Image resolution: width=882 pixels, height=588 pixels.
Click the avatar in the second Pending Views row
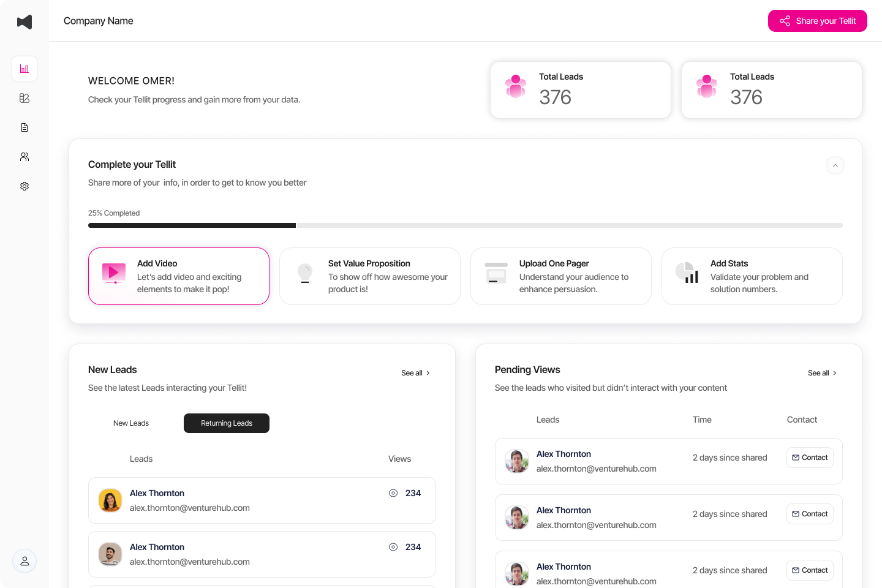tap(517, 518)
